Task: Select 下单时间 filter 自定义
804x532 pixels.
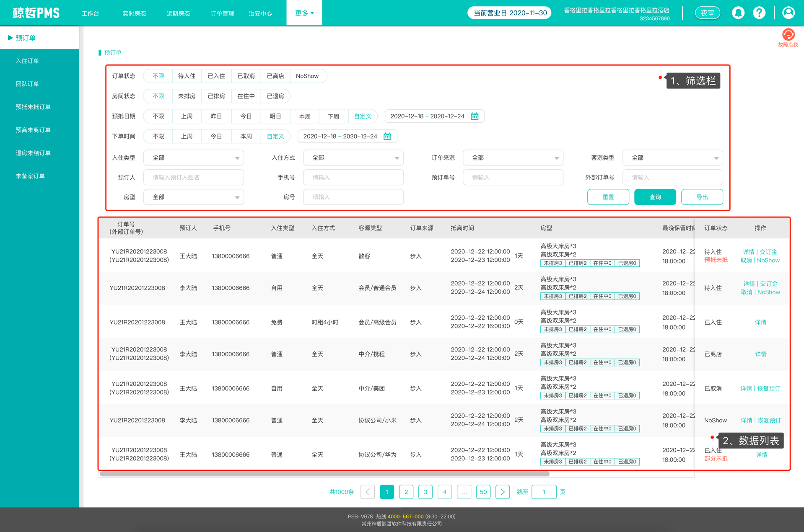Action: pyautogui.click(x=275, y=136)
